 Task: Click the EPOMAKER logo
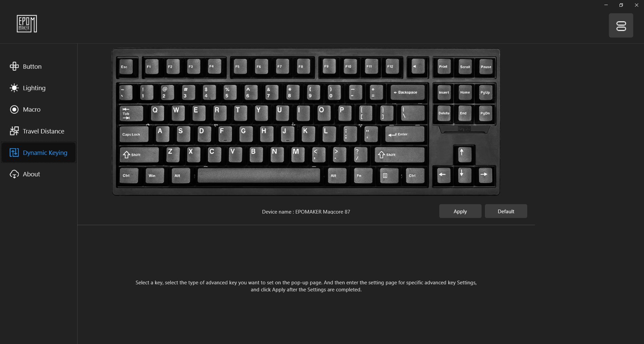pos(27,24)
